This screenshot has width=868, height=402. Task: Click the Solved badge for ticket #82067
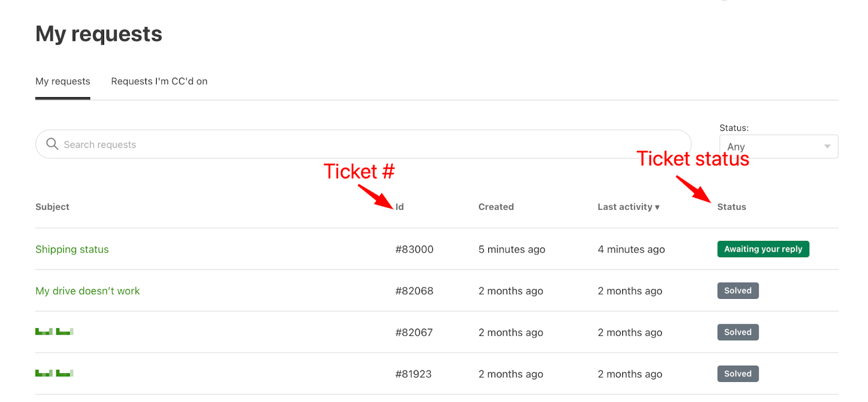[738, 332]
